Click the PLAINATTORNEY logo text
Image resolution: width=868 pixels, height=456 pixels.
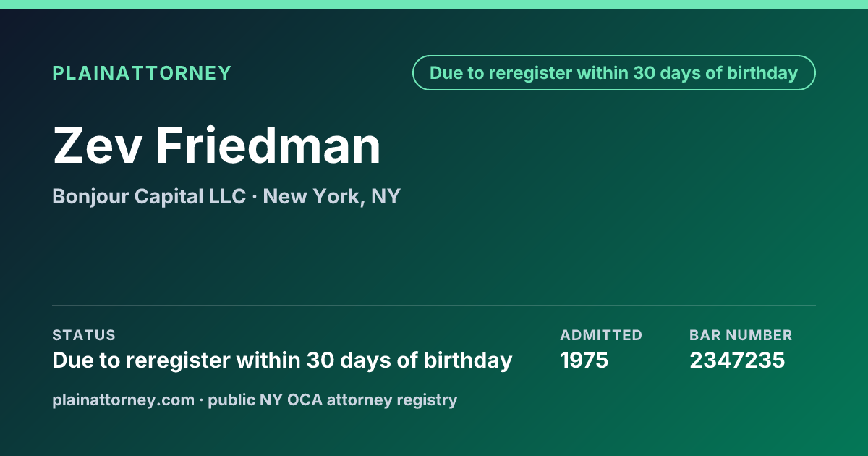coord(142,73)
